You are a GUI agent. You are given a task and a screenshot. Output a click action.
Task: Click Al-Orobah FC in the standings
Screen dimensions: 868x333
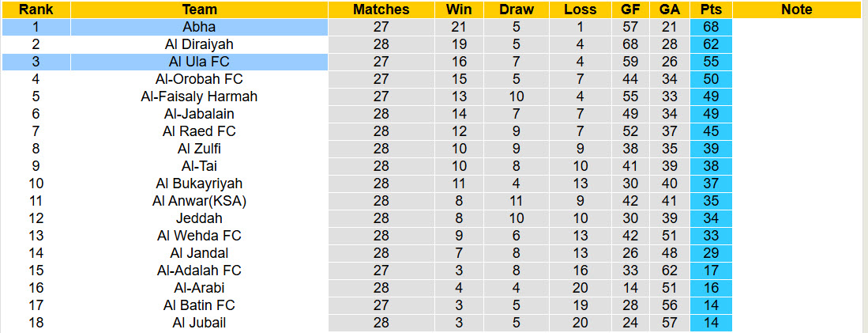199,79
